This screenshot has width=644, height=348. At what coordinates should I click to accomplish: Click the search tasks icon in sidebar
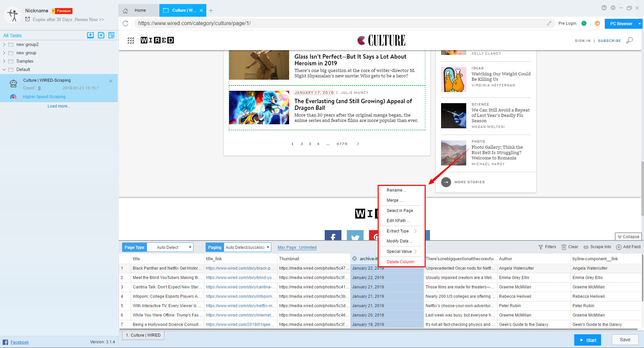coord(112,35)
